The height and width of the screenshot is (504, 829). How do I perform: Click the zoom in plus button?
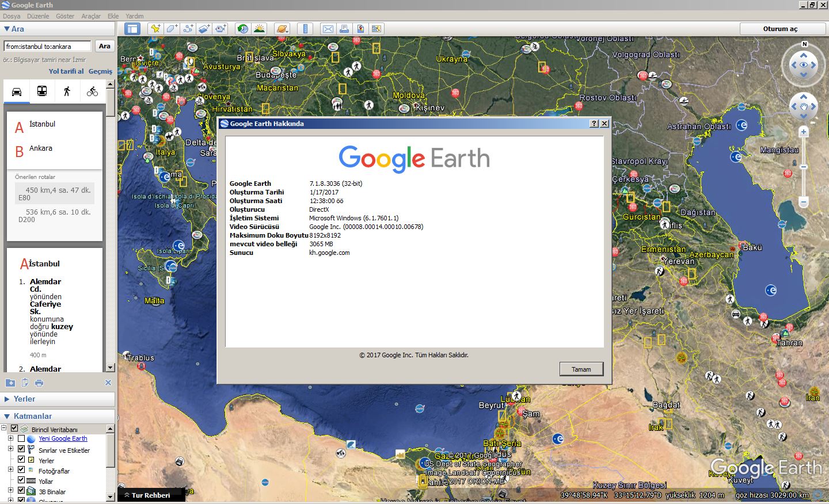tap(804, 132)
